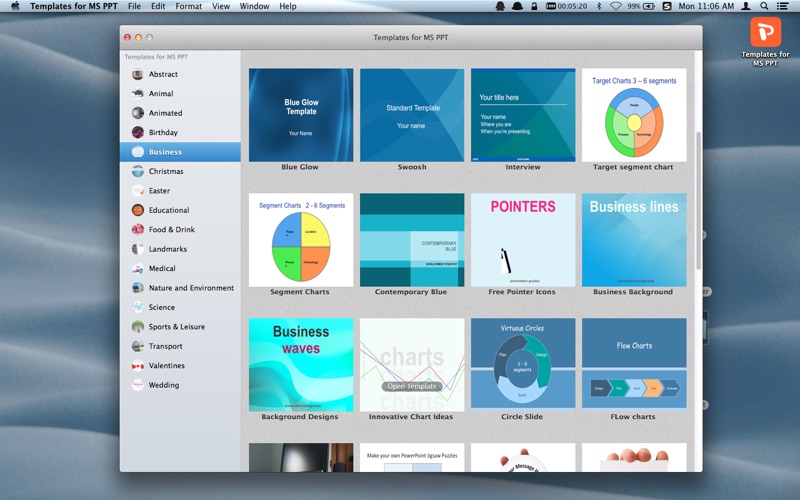This screenshot has height=500, width=800.
Task: Select the Segment Charts thumbnail
Action: point(301,240)
